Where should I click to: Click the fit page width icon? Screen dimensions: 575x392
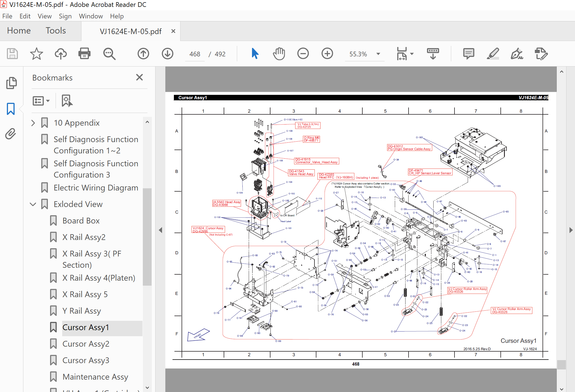point(402,54)
